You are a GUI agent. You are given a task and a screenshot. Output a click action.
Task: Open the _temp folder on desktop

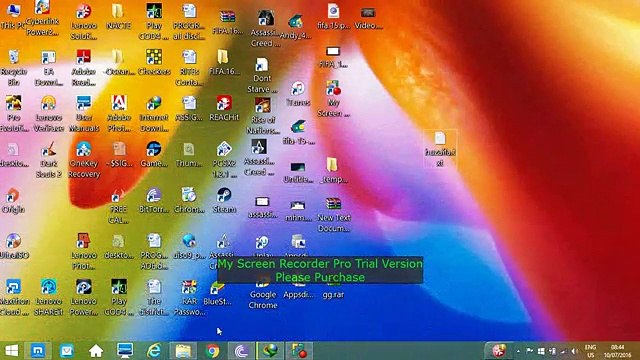pos(333,171)
